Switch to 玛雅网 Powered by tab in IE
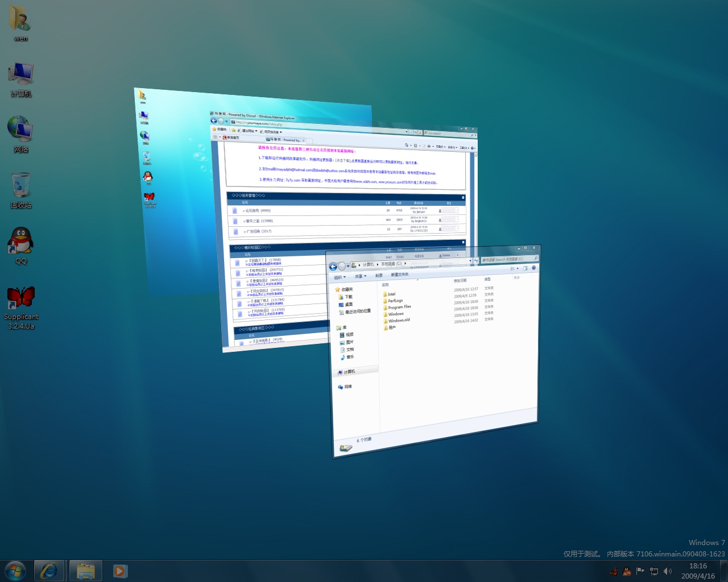The width and height of the screenshot is (728, 582). [x=286, y=140]
